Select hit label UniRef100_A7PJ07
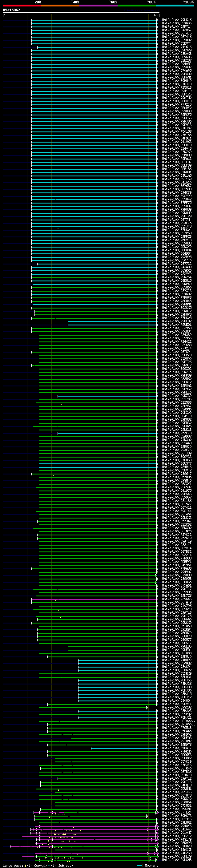The height and width of the screenshot is (868, 197). (176, 128)
